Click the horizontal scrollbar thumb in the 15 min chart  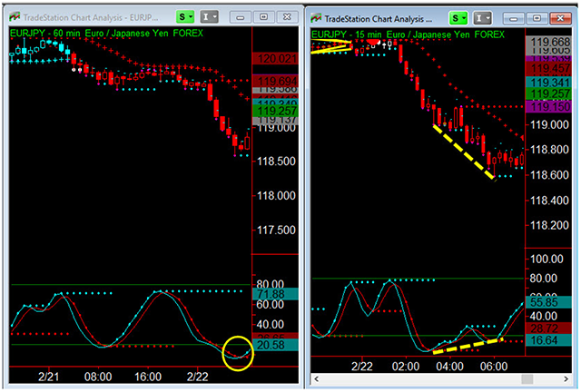pyautogui.click(x=527, y=378)
